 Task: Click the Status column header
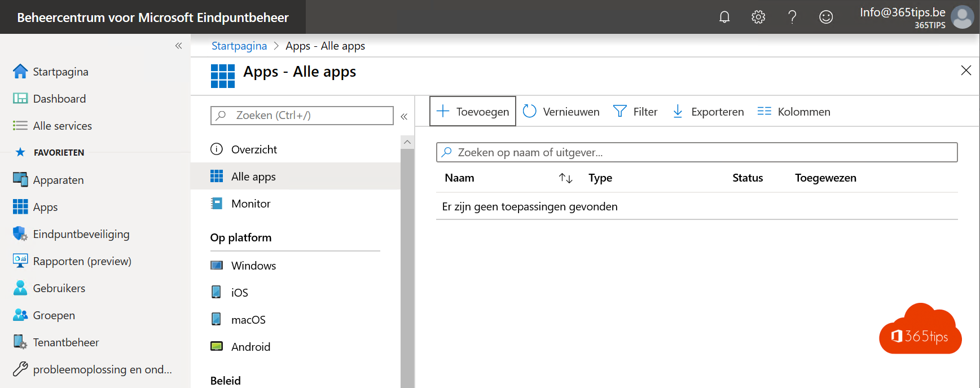(748, 178)
